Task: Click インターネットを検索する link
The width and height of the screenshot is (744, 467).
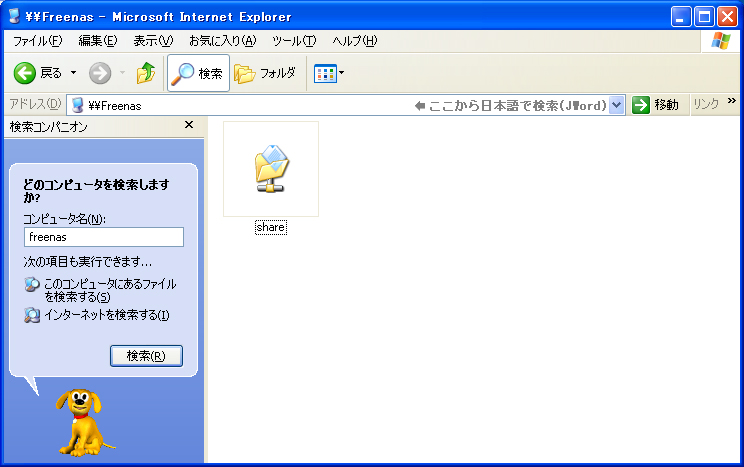Action: 107,315
